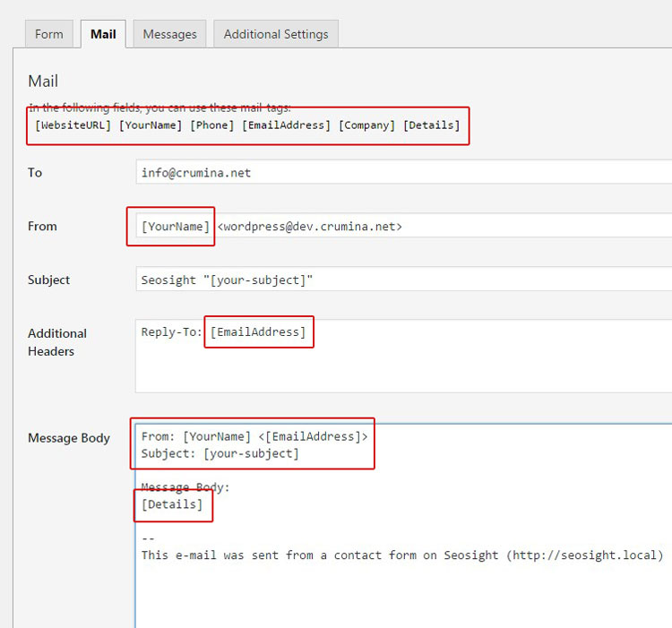Switch to the Mail tab
672x628 pixels.
tap(103, 34)
